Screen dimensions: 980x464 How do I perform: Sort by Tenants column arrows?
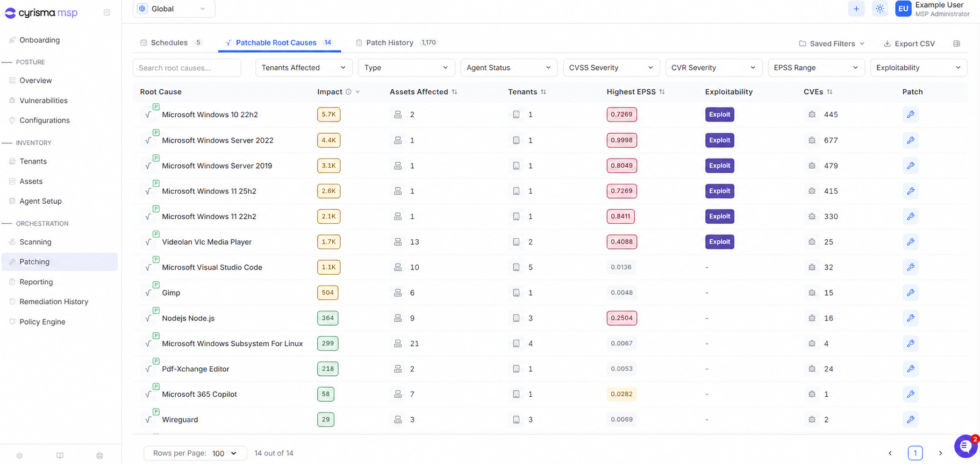point(543,92)
